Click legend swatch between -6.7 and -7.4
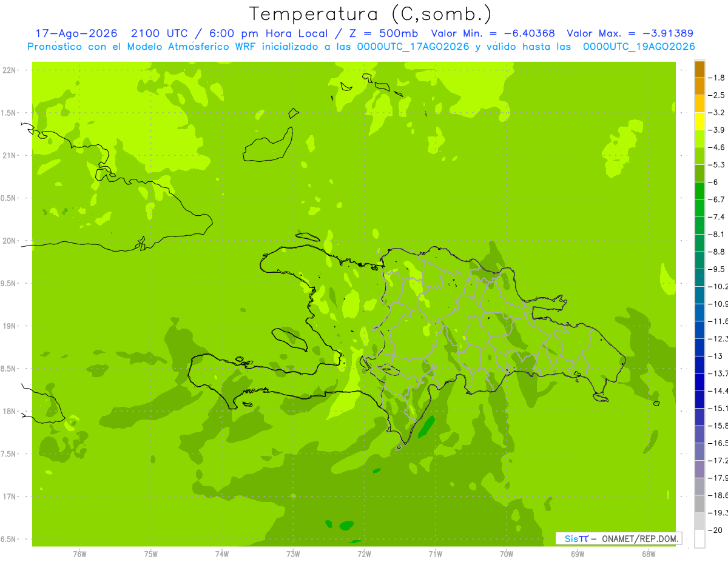 coord(699,208)
